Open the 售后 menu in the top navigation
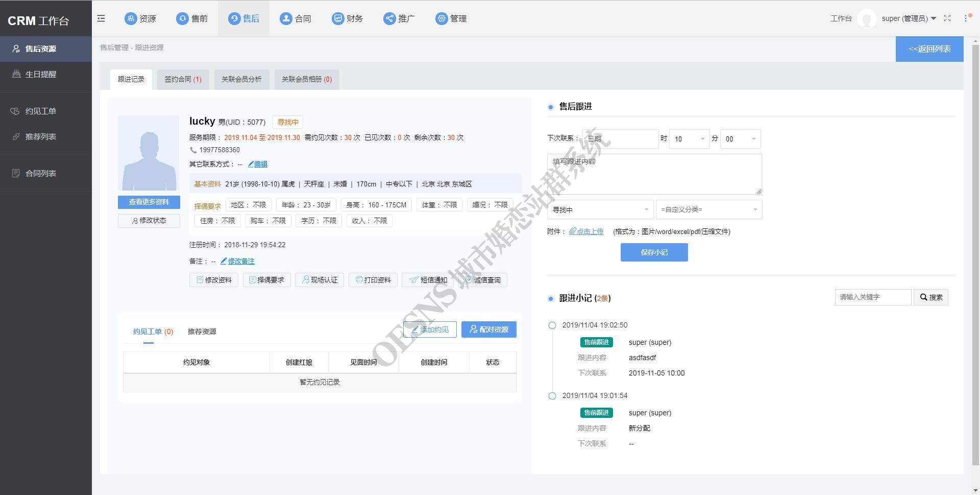 point(243,18)
